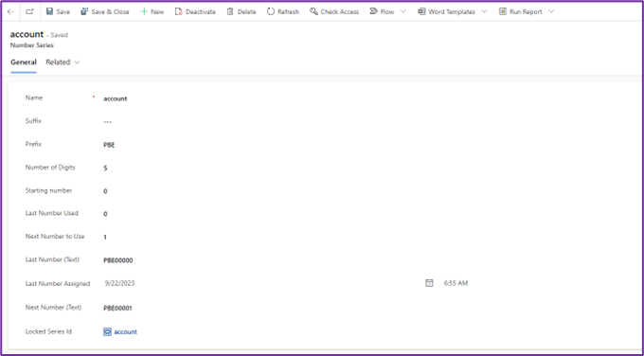Click the Number of Digits label

[x=50, y=168]
